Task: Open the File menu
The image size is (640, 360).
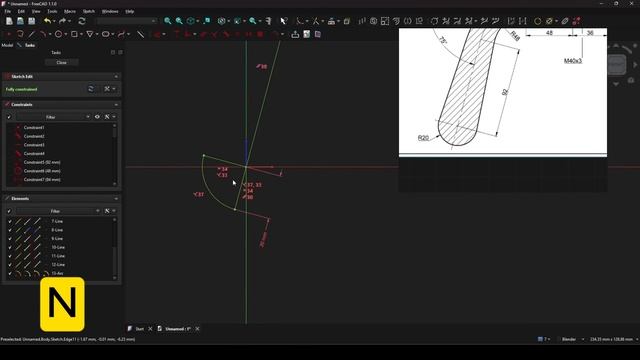Action: [7, 11]
